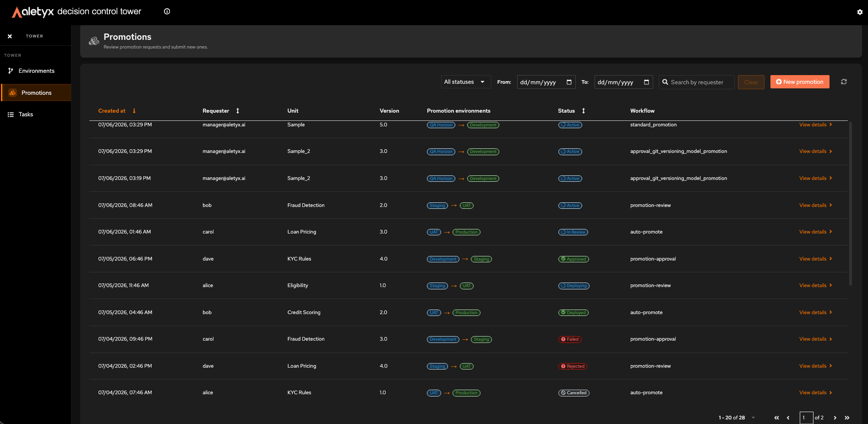Image resolution: width=868 pixels, height=424 pixels.
Task: Focus the Search by requester field
Action: 696,82
